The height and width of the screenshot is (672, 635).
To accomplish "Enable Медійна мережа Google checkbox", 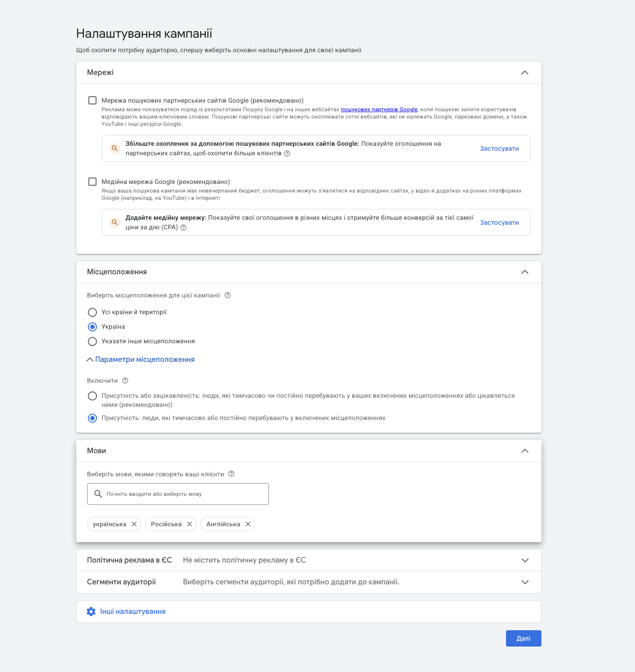I will [x=93, y=182].
